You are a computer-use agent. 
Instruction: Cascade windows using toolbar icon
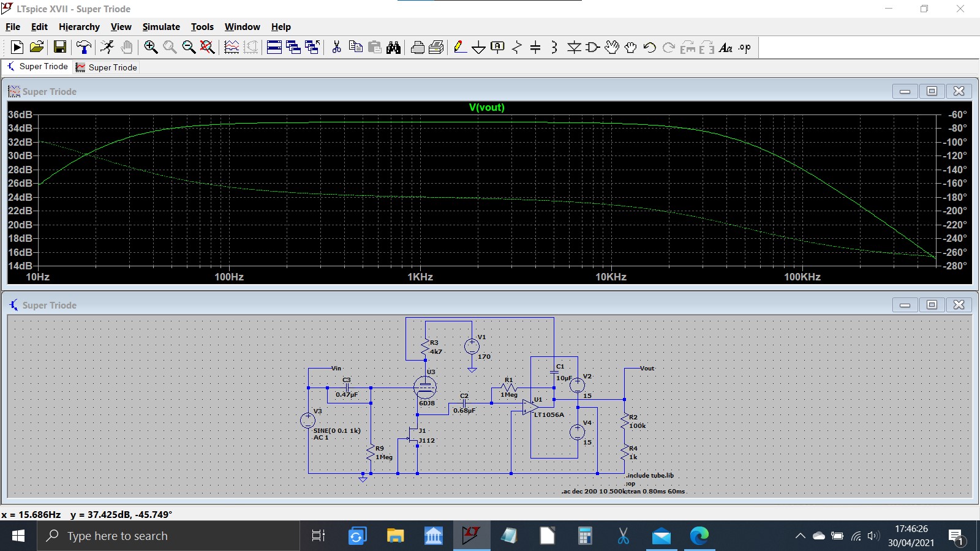(293, 47)
